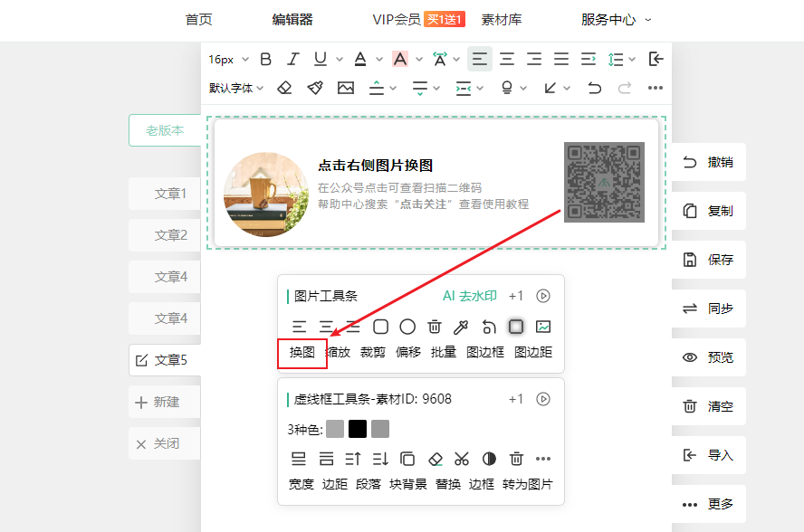Open three-dots menu in dashed-frame toolbar

[x=543, y=459]
